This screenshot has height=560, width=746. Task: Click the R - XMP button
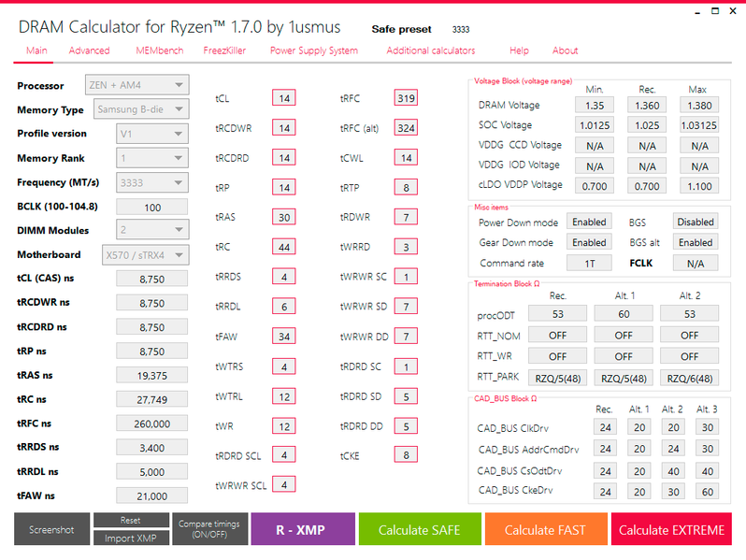(303, 529)
